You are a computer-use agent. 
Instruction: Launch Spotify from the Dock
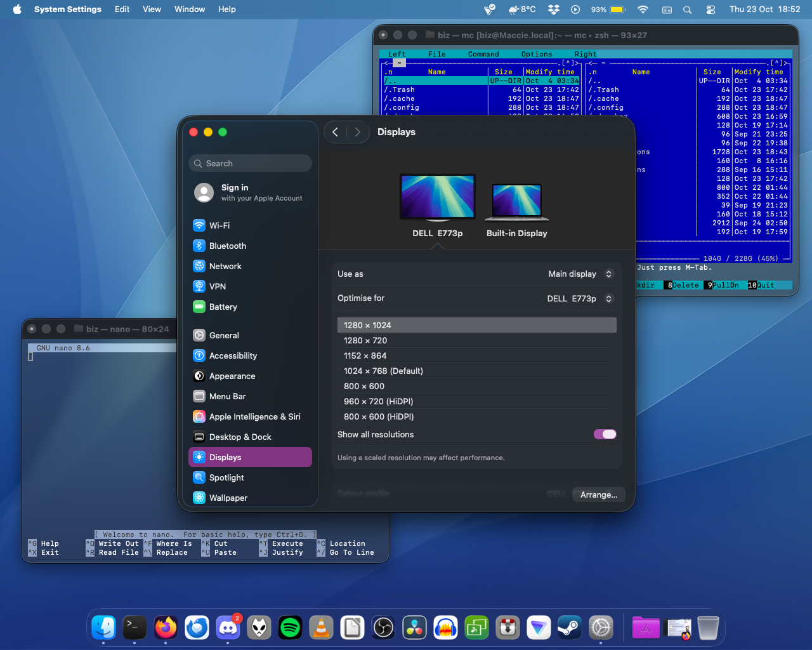pyautogui.click(x=291, y=628)
